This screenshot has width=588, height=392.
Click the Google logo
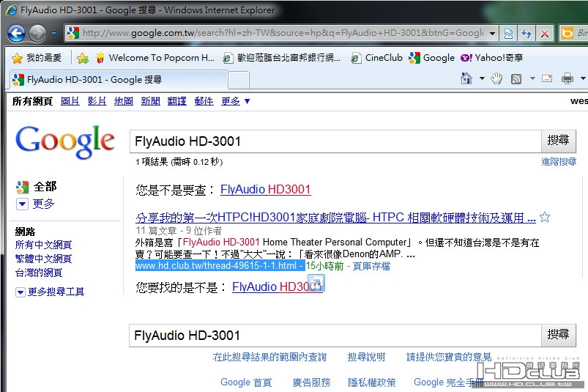coord(64,141)
